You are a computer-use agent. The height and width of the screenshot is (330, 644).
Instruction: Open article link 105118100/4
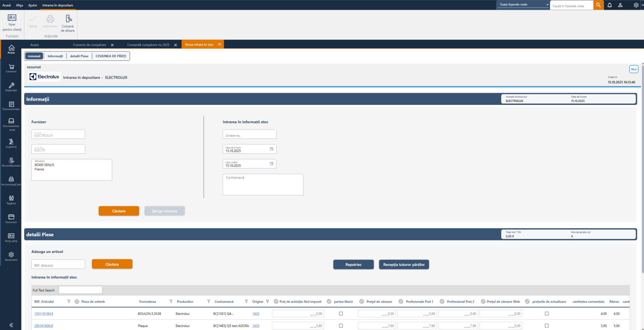point(44,314)
